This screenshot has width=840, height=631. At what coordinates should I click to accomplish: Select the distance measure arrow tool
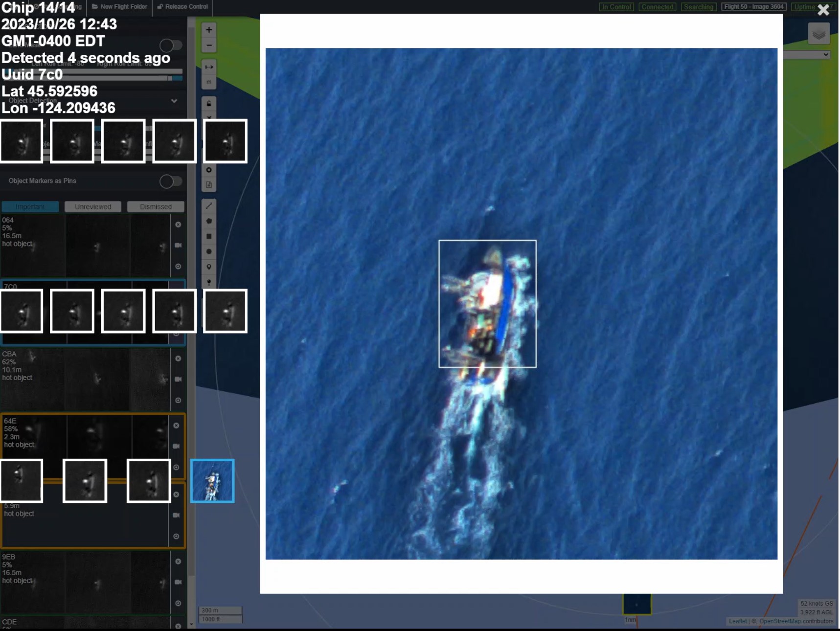(209, 67)
